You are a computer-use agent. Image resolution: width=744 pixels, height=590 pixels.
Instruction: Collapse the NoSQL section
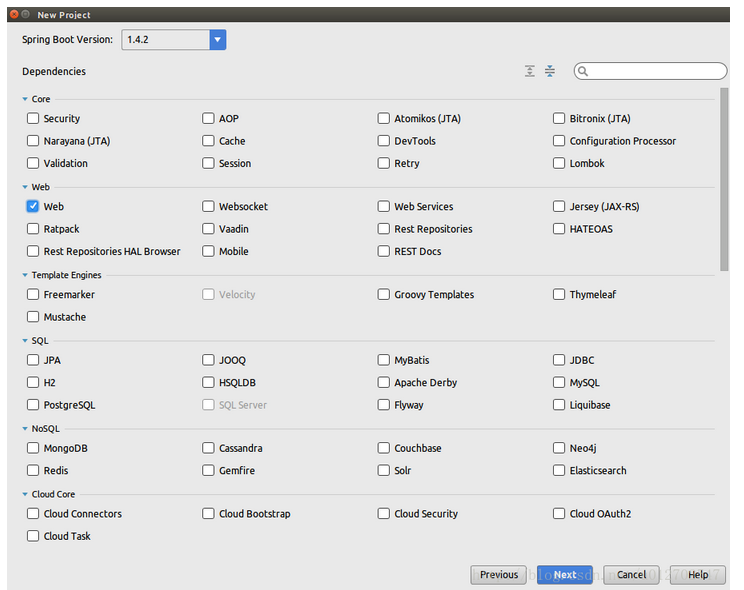(x=25, y=429)
